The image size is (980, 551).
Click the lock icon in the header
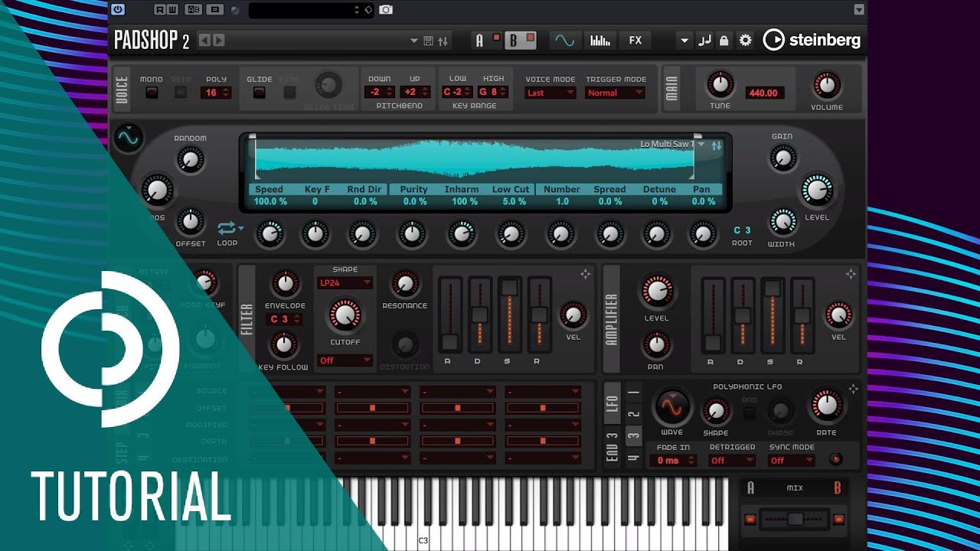[724, 41]
